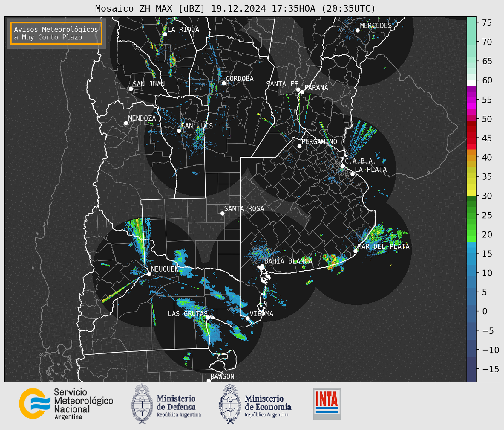This screenshot has height=430, width=504.
Task: Click the 'MERCEDES' map label text
Action: [x=376, y=26]
